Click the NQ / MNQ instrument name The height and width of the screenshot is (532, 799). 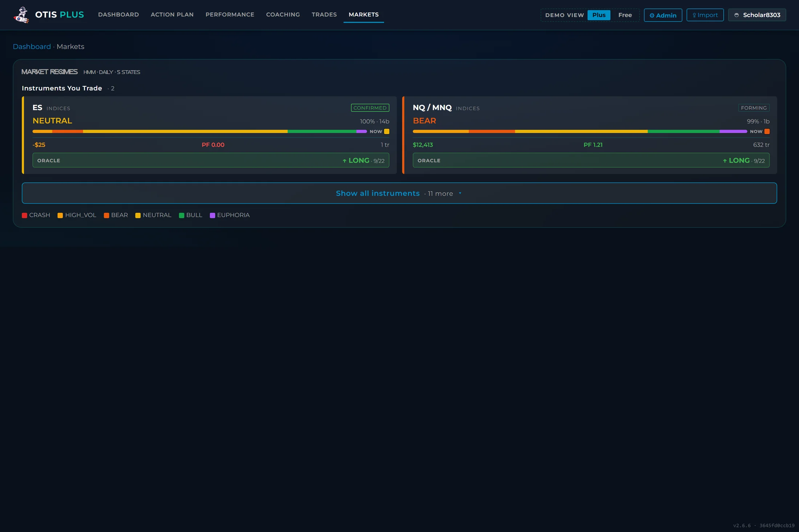click(432, 108)
